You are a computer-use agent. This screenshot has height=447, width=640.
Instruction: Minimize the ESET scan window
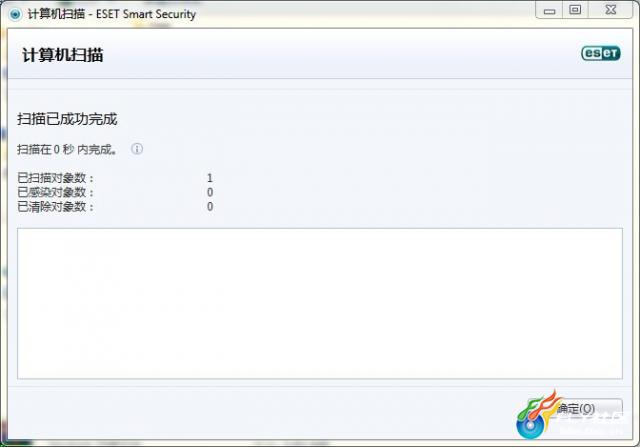[549, 10]
